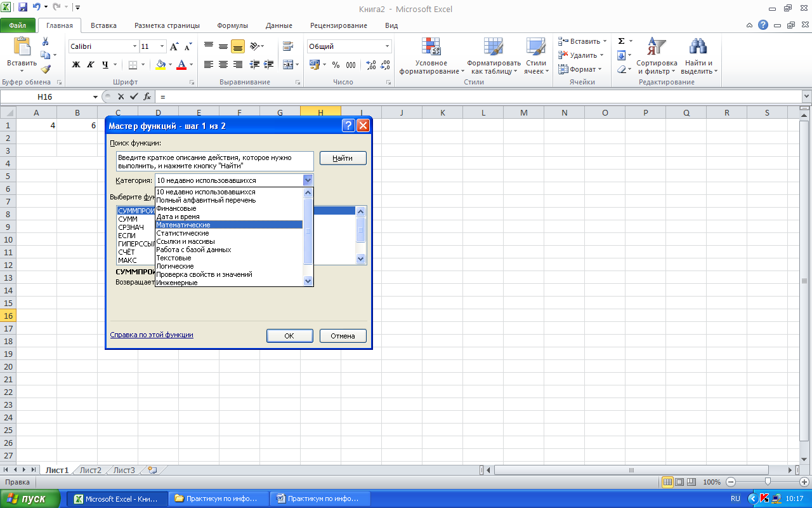This screenshot has height=508, width=812.
Task: Click increase decimal places icon
Action: pyautogui.click(x=371, y=64)
